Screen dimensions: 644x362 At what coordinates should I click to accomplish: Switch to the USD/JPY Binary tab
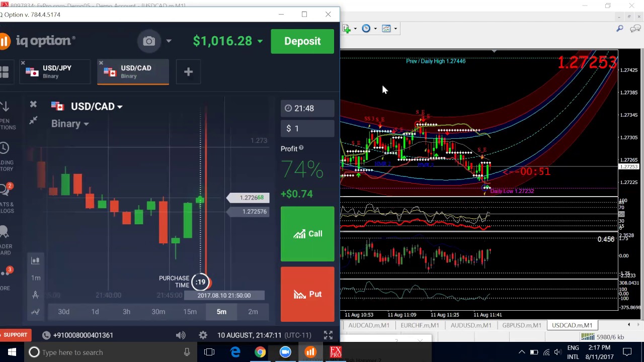click(55, 72)
